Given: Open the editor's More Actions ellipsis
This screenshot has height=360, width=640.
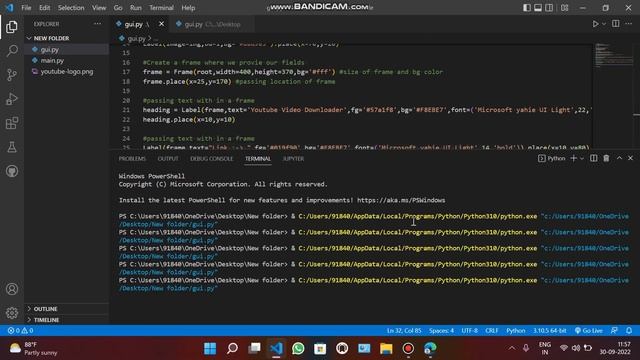Looking at the screenshot, I should click(x=629, y=24).
